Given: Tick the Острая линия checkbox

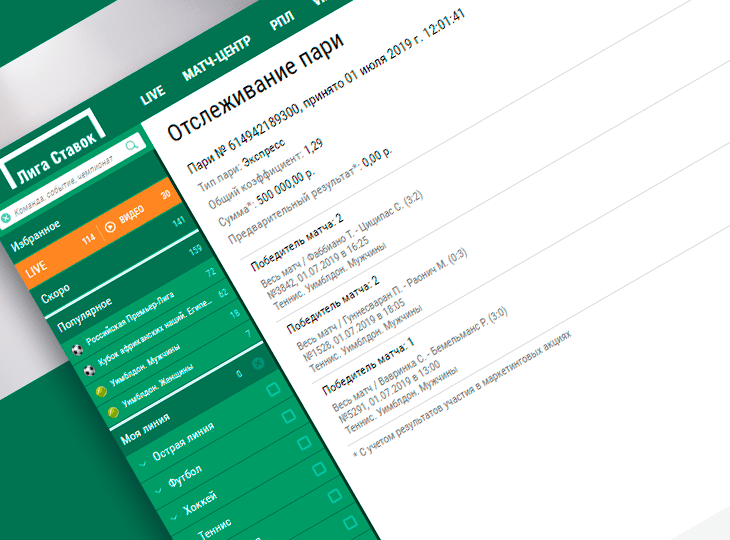Looking at the screenshot, I should [273, 391].
